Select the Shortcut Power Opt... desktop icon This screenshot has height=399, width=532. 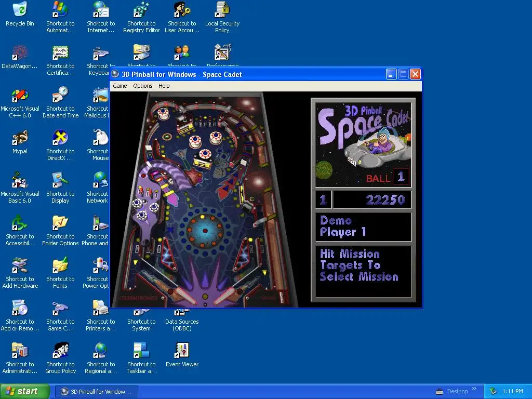[x=97, y=273]
